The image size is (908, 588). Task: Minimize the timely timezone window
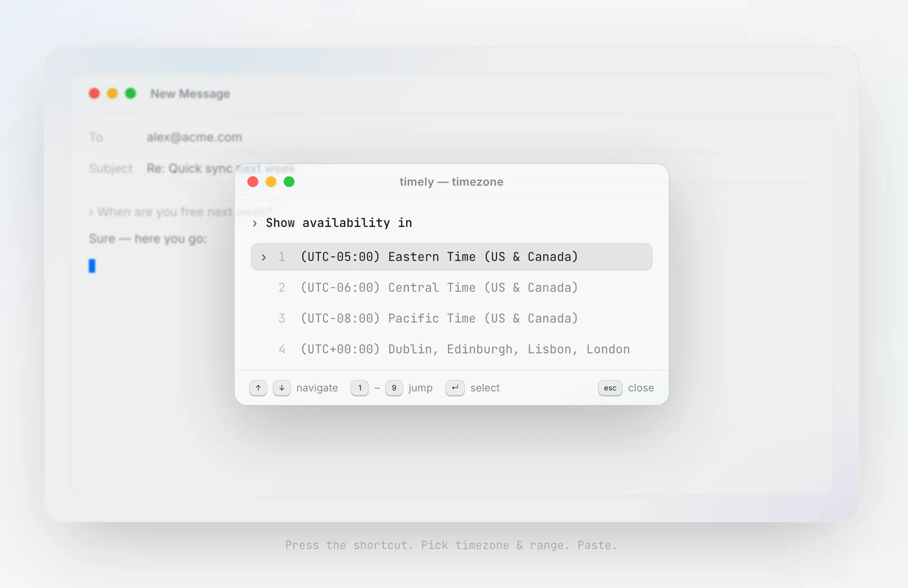271,182
